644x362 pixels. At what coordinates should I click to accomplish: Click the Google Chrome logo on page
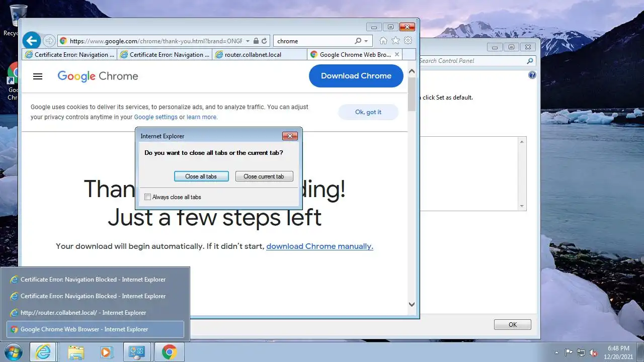(x=98, y=76)
